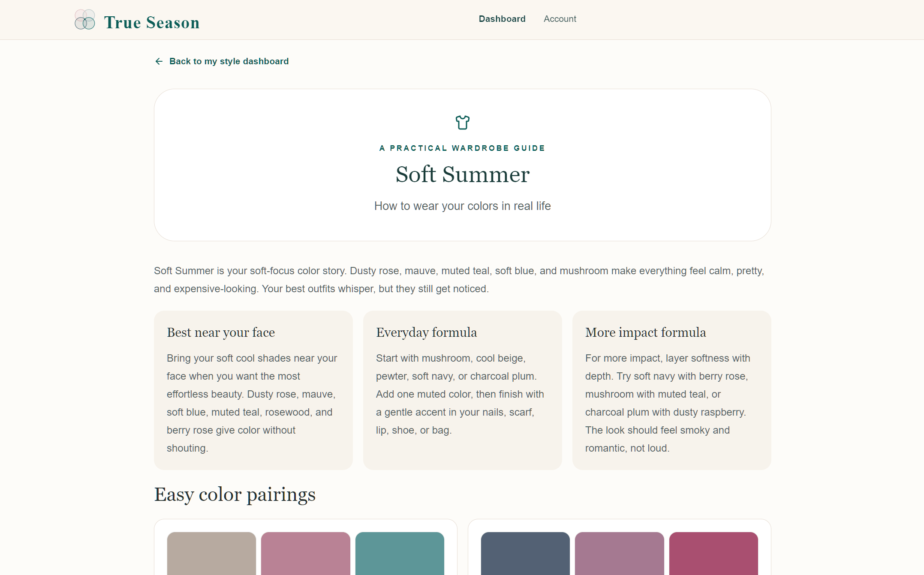Image resolution: width=924 pixels, height=575 pixels.
Task: Click the paragraph starting 'For more impact'
Action: [668, 403]
